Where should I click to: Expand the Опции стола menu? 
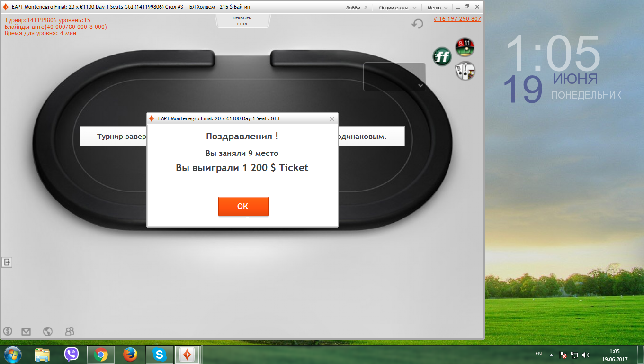(x=398, y=8)
